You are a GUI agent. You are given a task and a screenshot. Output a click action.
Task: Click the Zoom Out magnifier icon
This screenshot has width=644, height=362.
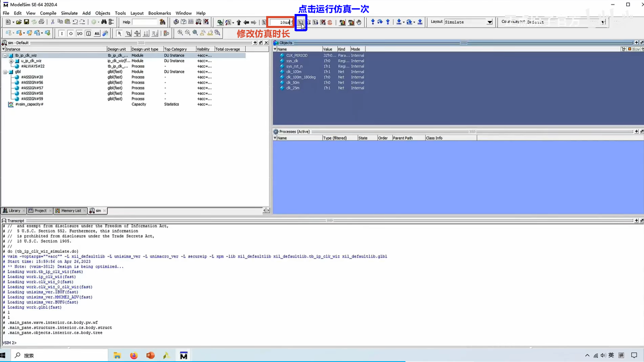coord(187,33)
